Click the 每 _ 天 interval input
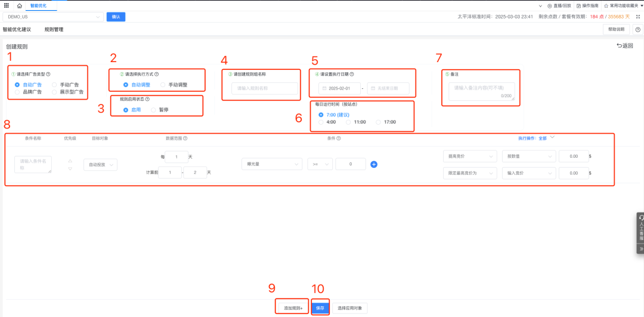Viewport: 644px width, 317px height. (176, 156)
